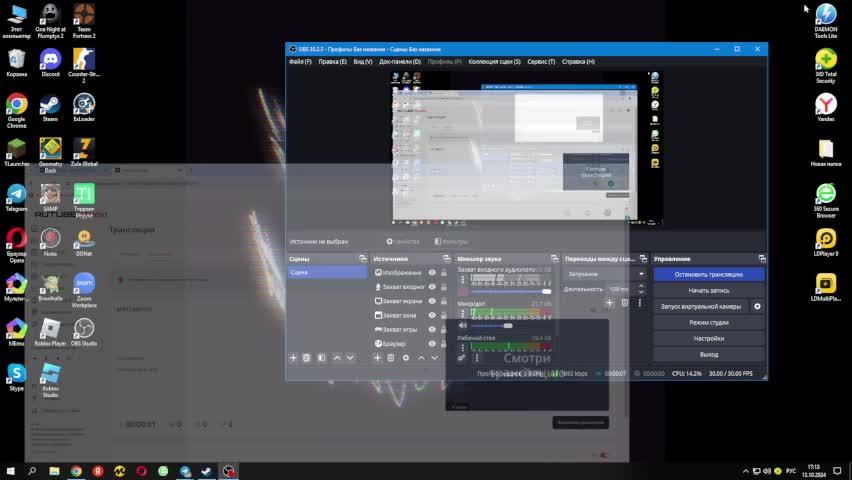852x480 pixels.
Task: Click the transition duration value field
Action: 621,289
